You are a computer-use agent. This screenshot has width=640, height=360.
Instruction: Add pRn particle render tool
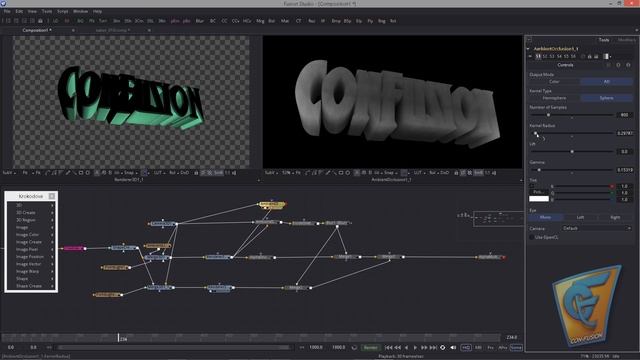click(x=187, y=21)
